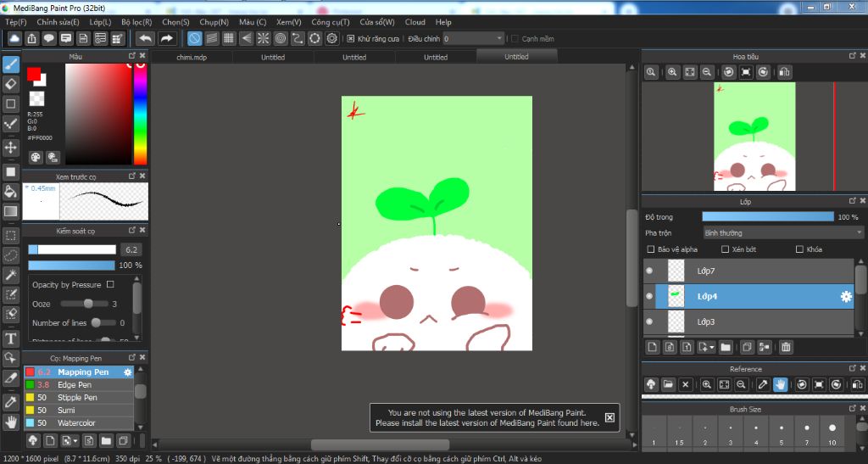Select the Eraser tool

[10, 84]
